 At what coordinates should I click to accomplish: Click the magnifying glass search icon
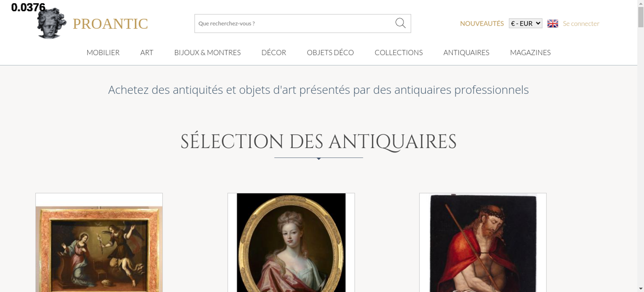400,23
